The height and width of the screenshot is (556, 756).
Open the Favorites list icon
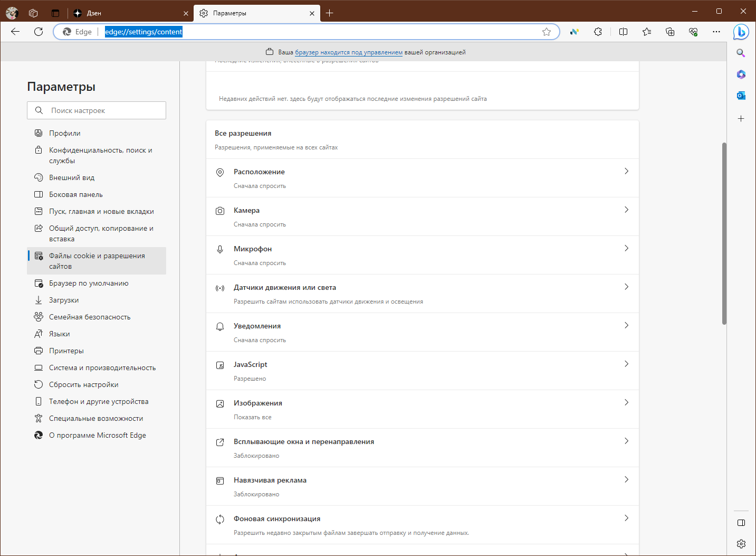pyautogui.click(x=647, y=32)
